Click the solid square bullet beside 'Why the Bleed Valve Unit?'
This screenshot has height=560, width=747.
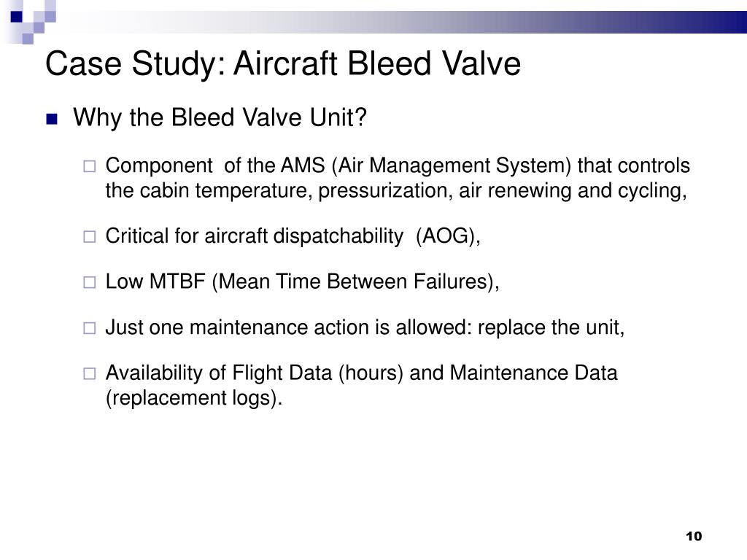click(x=52, y=119)
